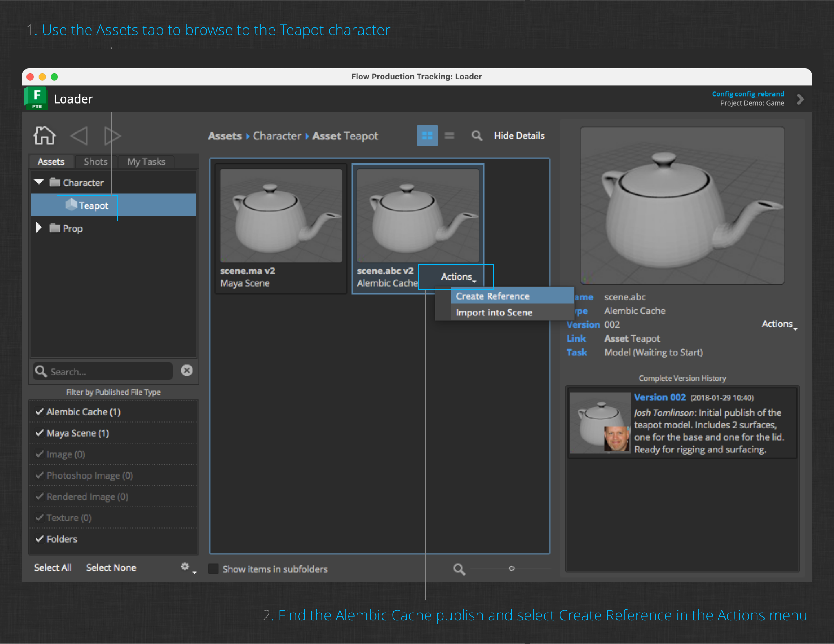Switch to the Shots tab
This screenshot has width=834, height=644.
coord(95,161)
